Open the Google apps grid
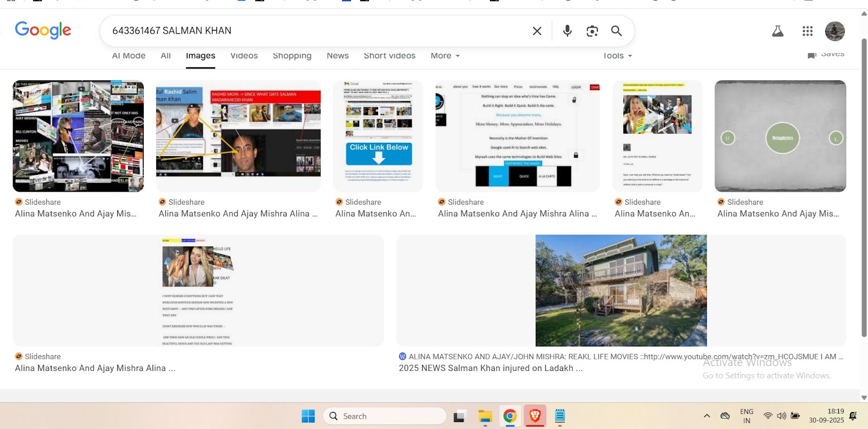 click(807, 31)
